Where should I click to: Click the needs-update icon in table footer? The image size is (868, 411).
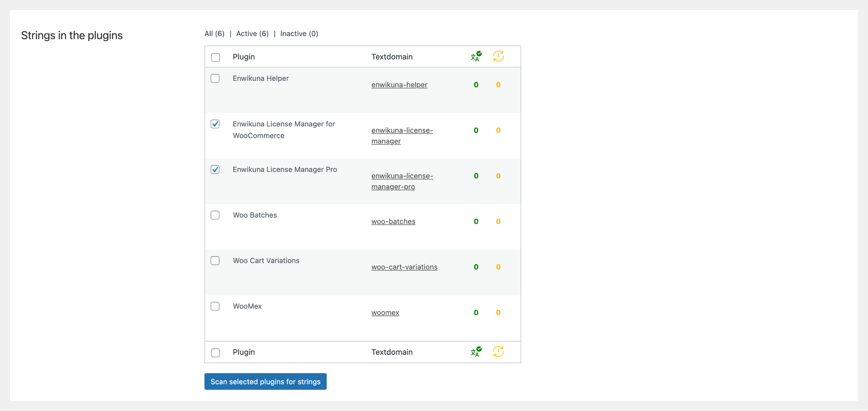pos(498,352)
